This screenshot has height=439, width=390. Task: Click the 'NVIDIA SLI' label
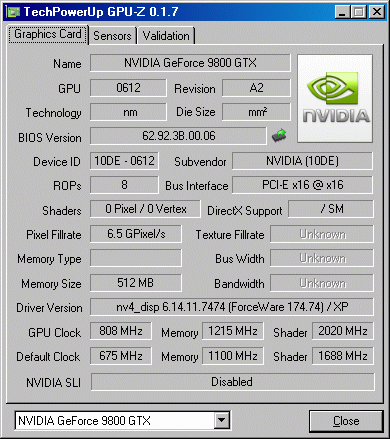(54, 383)
